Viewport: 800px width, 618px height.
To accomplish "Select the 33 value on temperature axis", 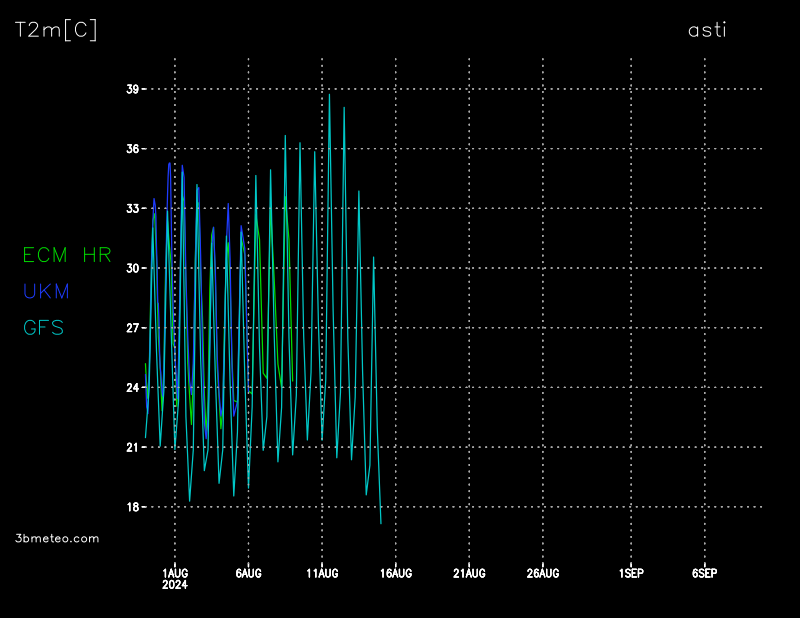I will point(133,208).
